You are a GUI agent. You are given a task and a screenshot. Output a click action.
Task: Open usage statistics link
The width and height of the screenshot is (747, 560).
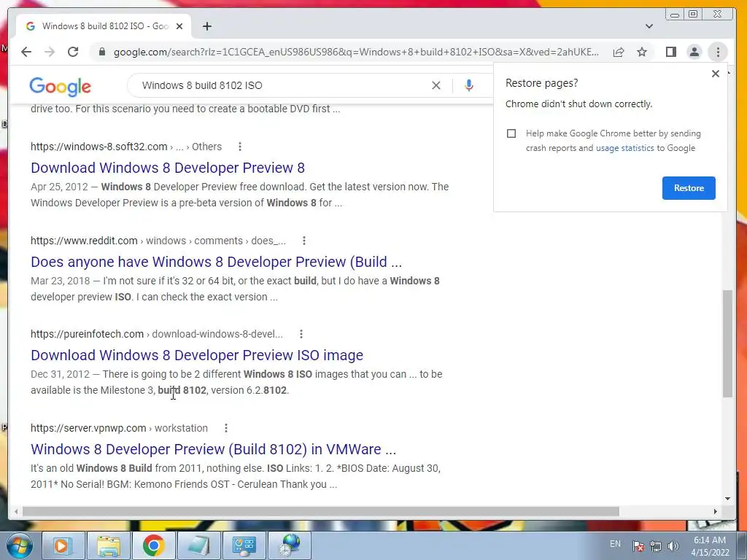[x=624, y=148]
